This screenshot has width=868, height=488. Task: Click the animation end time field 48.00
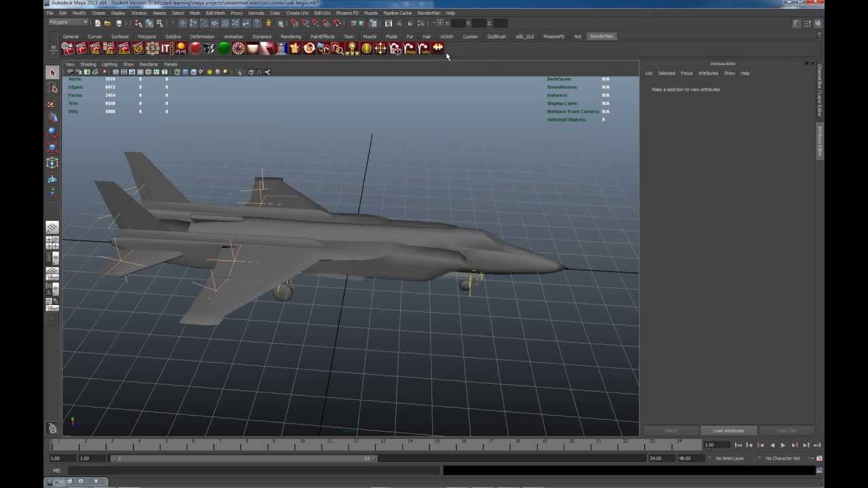coord(692,458)
